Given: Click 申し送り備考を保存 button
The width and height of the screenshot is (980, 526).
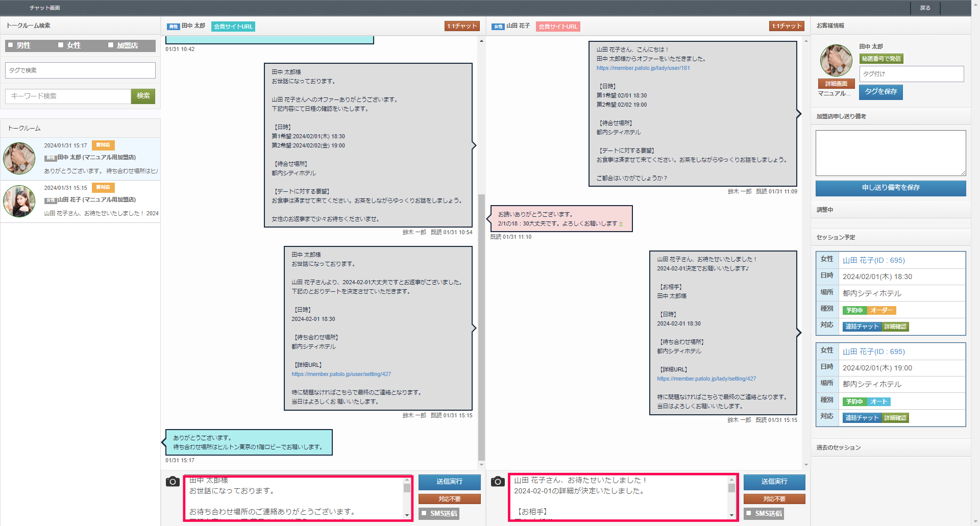Looking at the screenshot, I should point(891,188).
